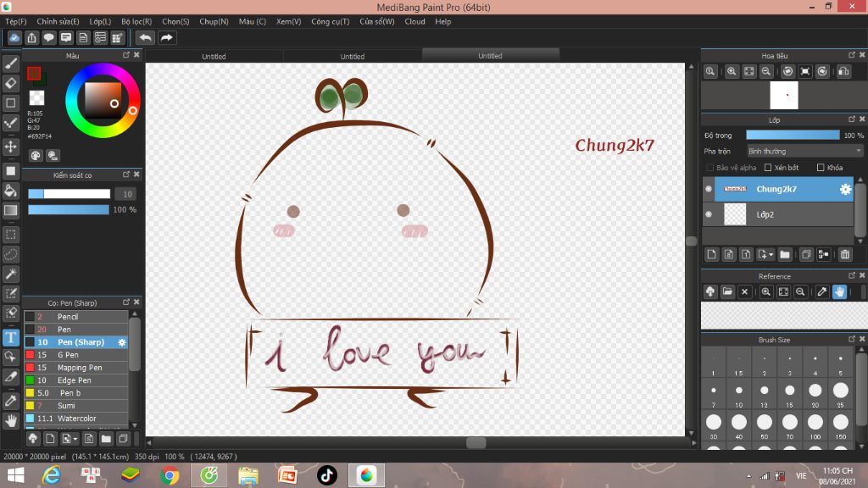Enable the Xén bớt checkbox
Image resolution: width=868 pixels, height=488 pixels.
(768, 168)
